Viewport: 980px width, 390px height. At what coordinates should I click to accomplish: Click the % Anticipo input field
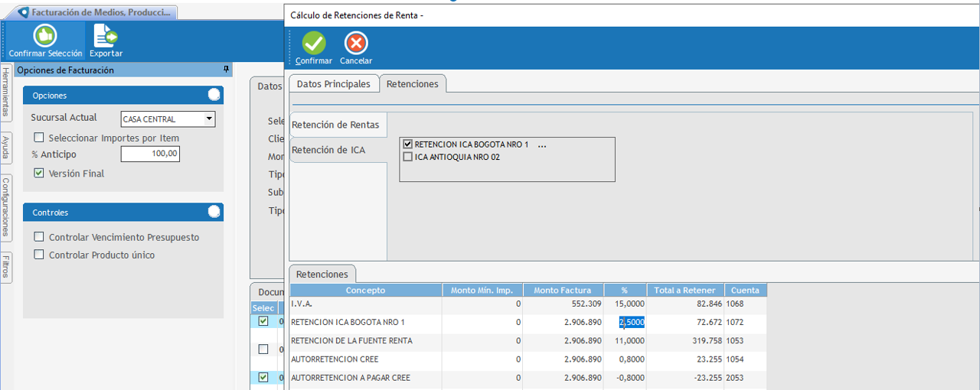tap(150, 154)
